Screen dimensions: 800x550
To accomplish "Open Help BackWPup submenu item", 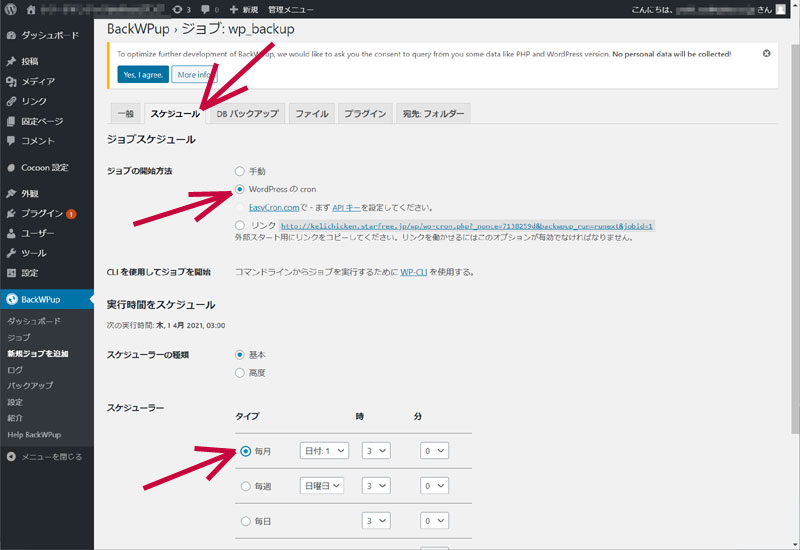I will pos(34,435).
